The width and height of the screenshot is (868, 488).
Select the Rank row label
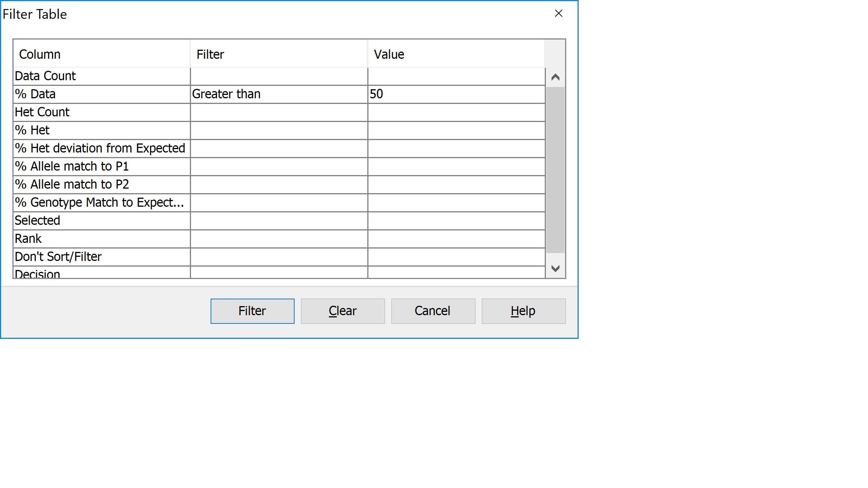click(102, 239)
